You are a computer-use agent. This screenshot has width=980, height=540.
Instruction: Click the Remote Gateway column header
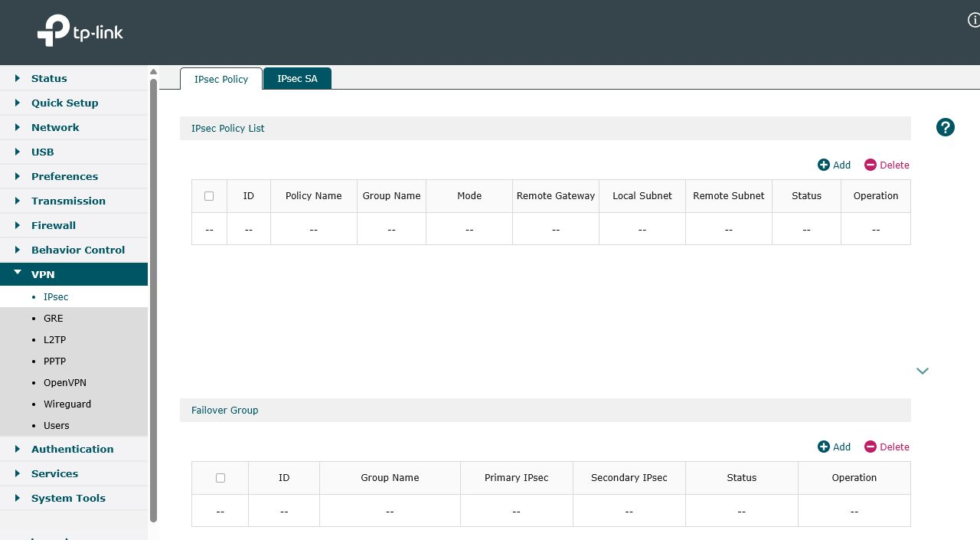556,196
